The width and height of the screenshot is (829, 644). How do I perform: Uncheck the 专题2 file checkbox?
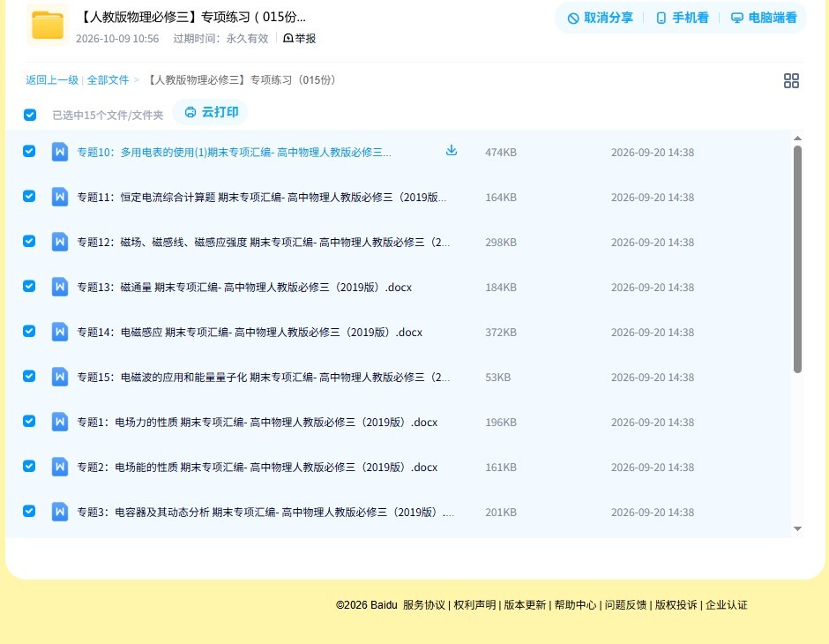pos(29,466)
